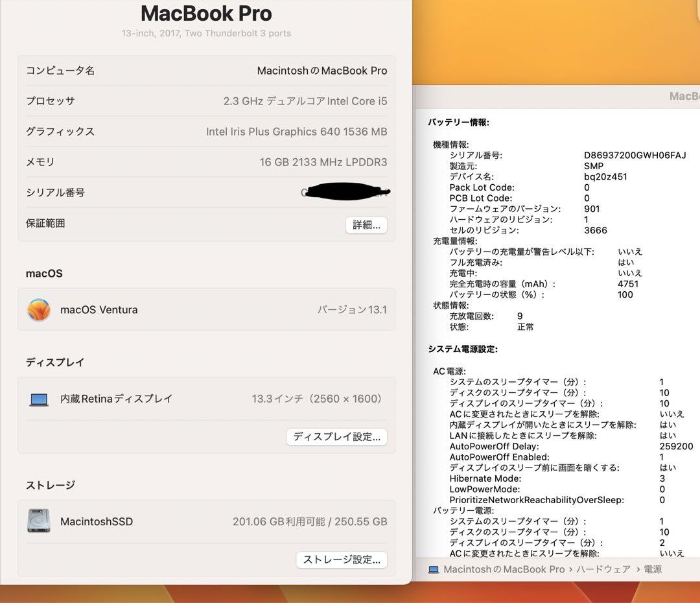Open ストレージ設定... storage settings
700x603 pixels.
342,560
